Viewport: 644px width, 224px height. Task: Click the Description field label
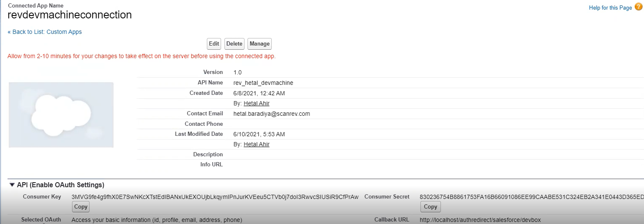point(208,155)
